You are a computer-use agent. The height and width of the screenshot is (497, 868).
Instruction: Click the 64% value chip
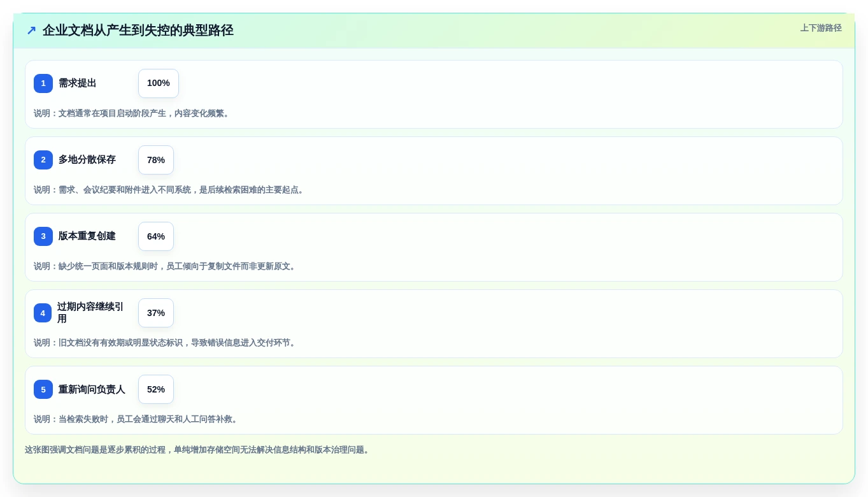pyautogui.click(x=156, y=236)
